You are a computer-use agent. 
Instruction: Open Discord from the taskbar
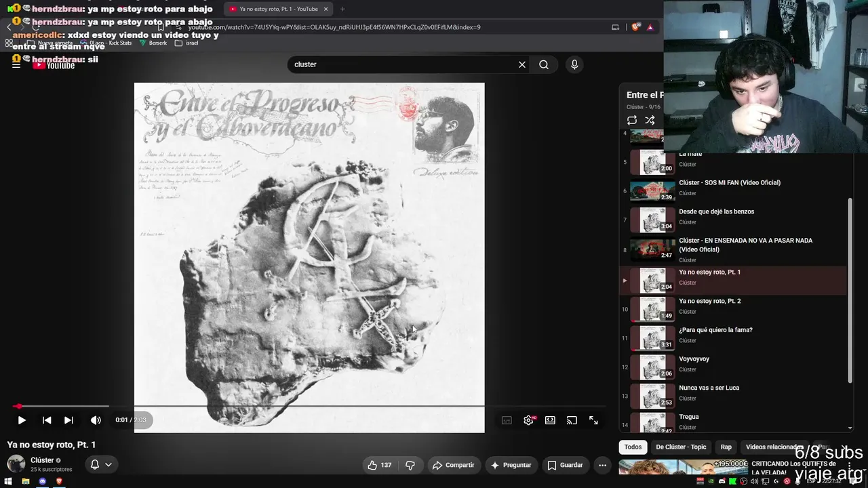tap(43, 481)
